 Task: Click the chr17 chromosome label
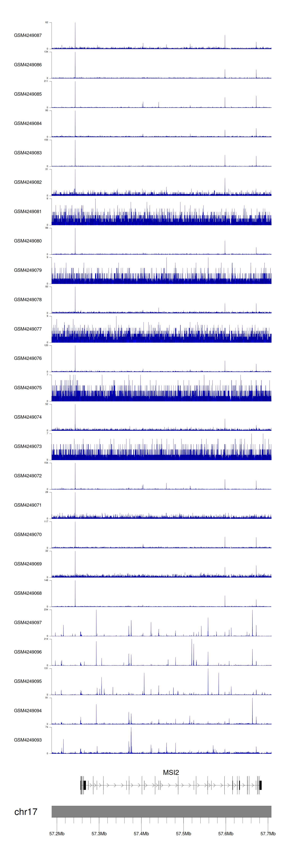click(x=26, y=812)
